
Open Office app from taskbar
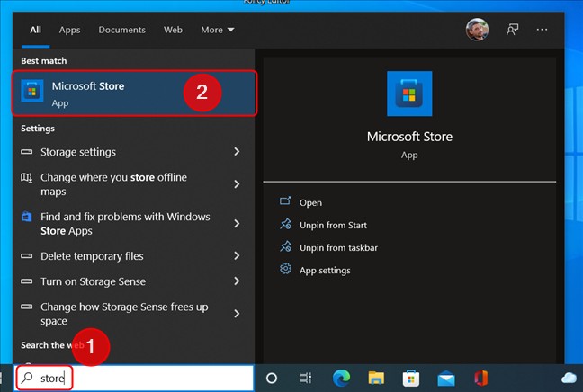pyautogui.click(x=480, y=378)
